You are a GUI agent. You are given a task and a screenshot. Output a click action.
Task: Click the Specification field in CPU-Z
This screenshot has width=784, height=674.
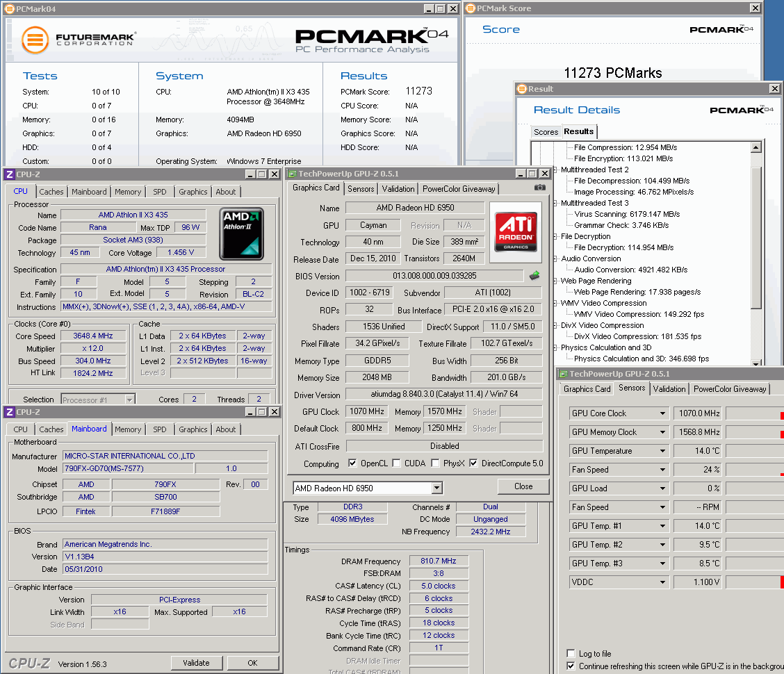coord(165,269)
